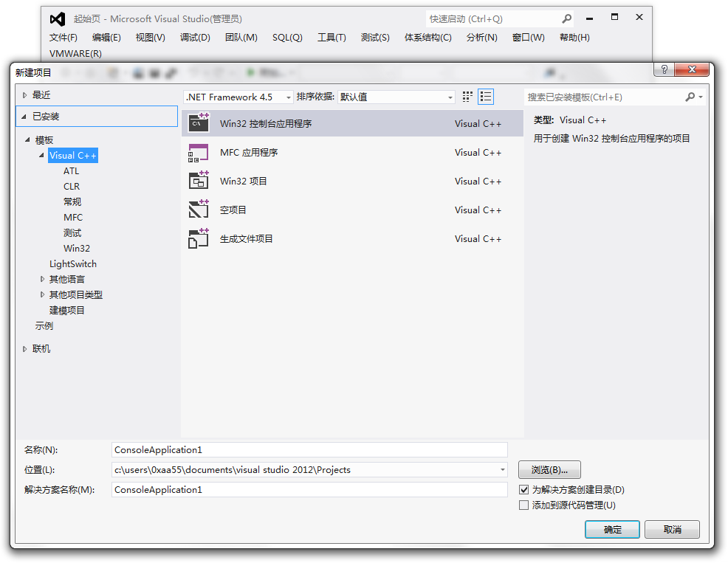Switch to medium icons list view
Viewport: 728px width, 563px height.
(x=486, y=97)
